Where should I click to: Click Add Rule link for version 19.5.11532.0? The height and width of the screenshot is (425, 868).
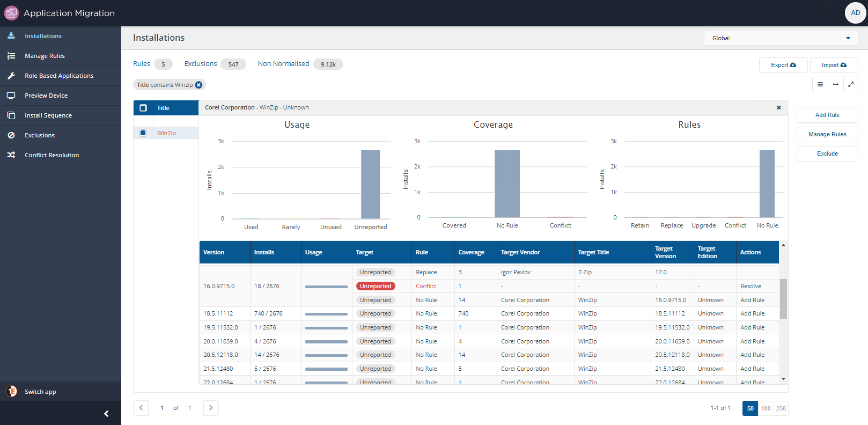752,327
